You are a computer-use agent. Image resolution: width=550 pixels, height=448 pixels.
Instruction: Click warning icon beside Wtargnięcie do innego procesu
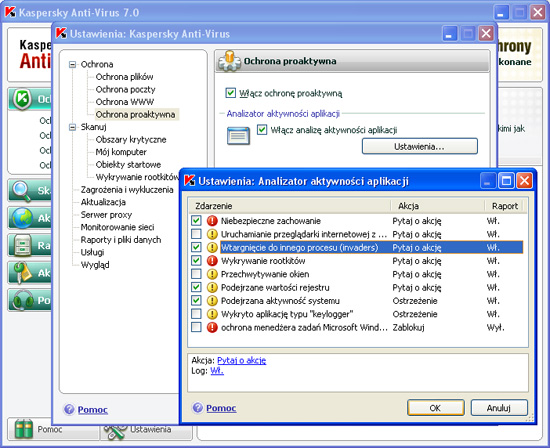click(212, 247)
